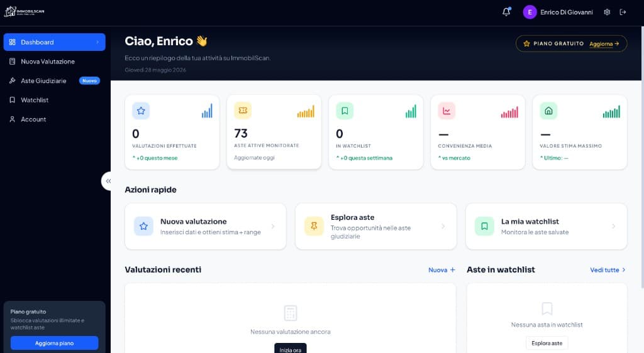
Task: Click the 73 Aste Attive Monitorate value
Action: 241,133
